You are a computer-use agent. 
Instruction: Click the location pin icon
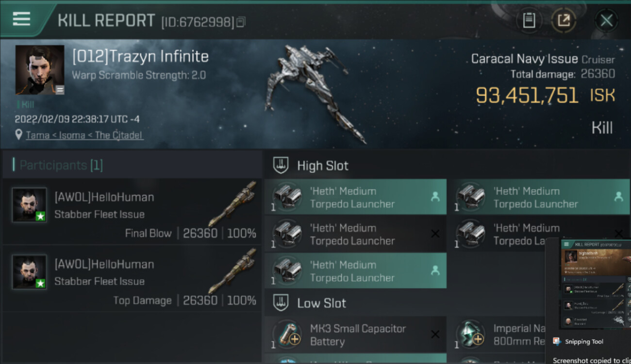pyautogui.click(x=18, y=134)
